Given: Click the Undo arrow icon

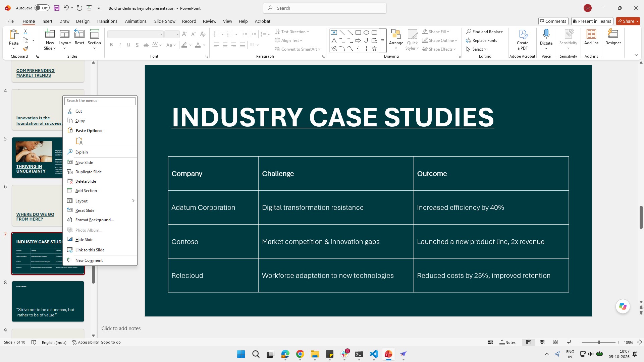Looking at the screenshot, I should point(66,8).
